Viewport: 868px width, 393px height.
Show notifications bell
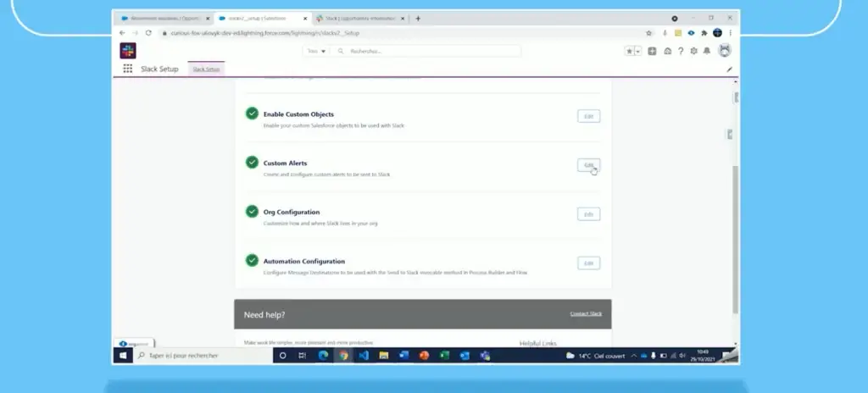[707, 51]
